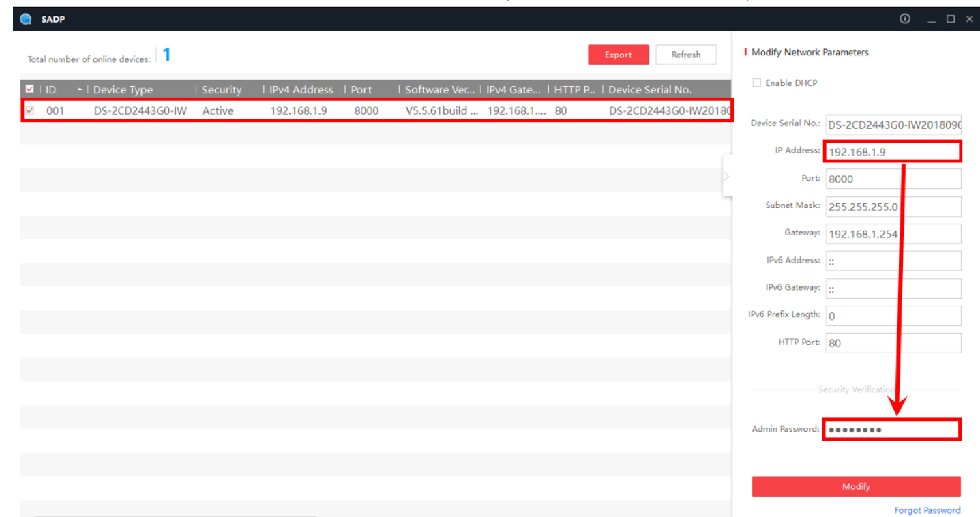Click the HTTP Port input field
The width and height of the screenshot is (980, 517).
(893, 343)
